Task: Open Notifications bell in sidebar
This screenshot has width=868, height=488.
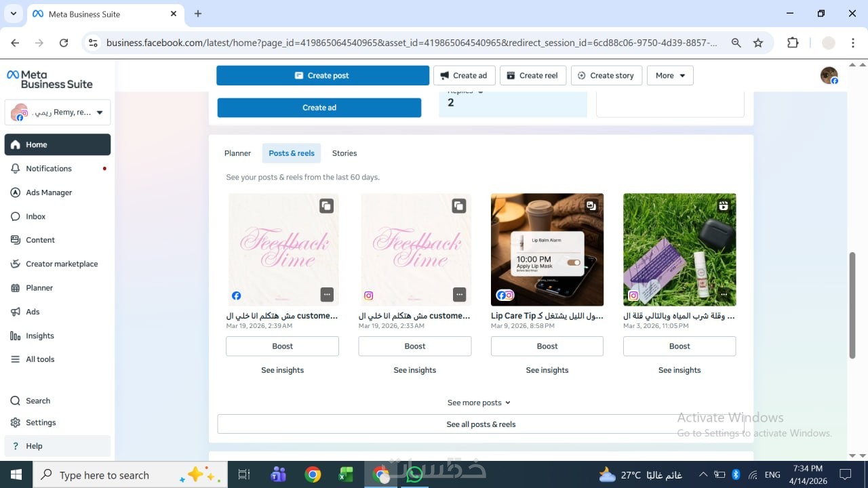Action: click(58, 168)
